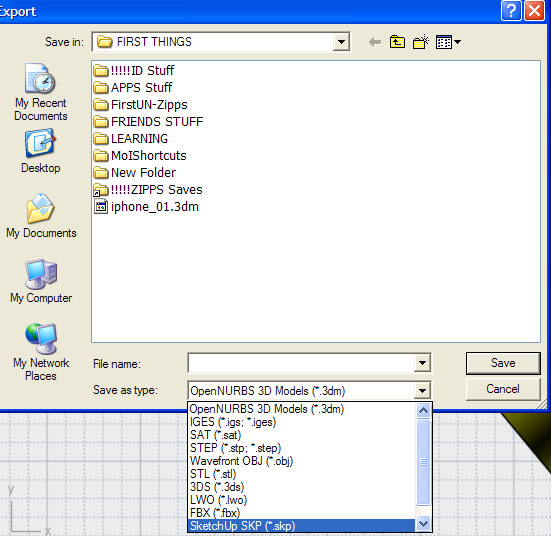Choose SketchUp SKP (*.skp) format
The width and height of the screenshot is (551, 536).
click(x=302, y=526)
